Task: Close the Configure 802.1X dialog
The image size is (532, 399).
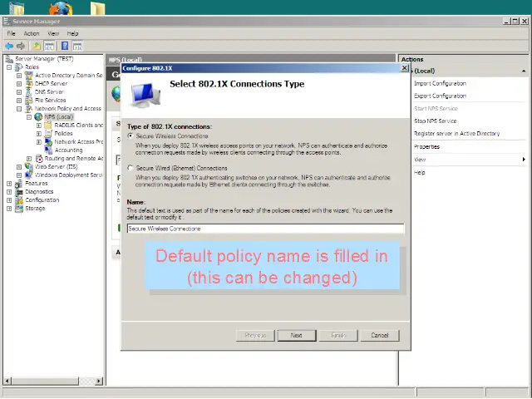Action: pos(405,68)
